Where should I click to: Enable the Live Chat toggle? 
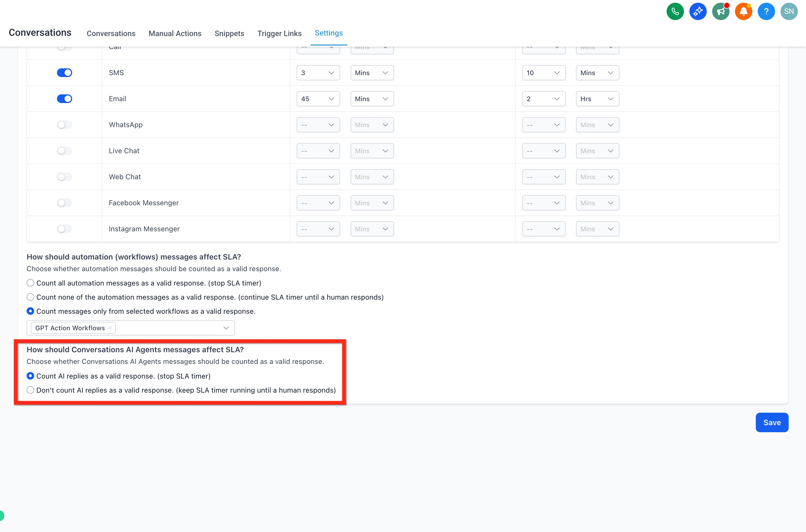pos(65,151)
